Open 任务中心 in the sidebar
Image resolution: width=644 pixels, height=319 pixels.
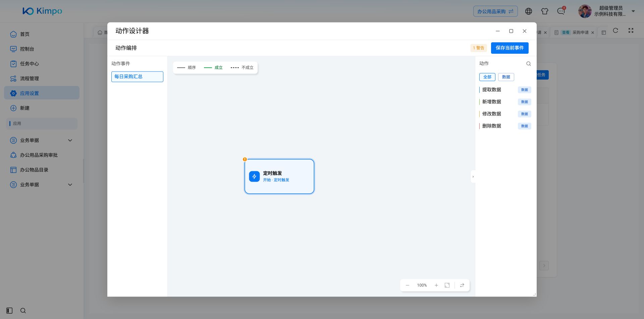[42, 64]
